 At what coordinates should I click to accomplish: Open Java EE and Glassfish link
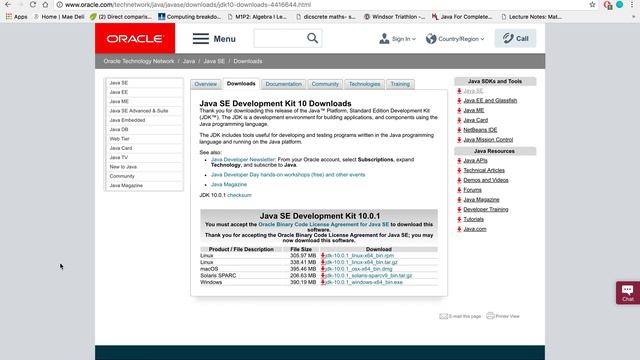(x=490, y=100)
